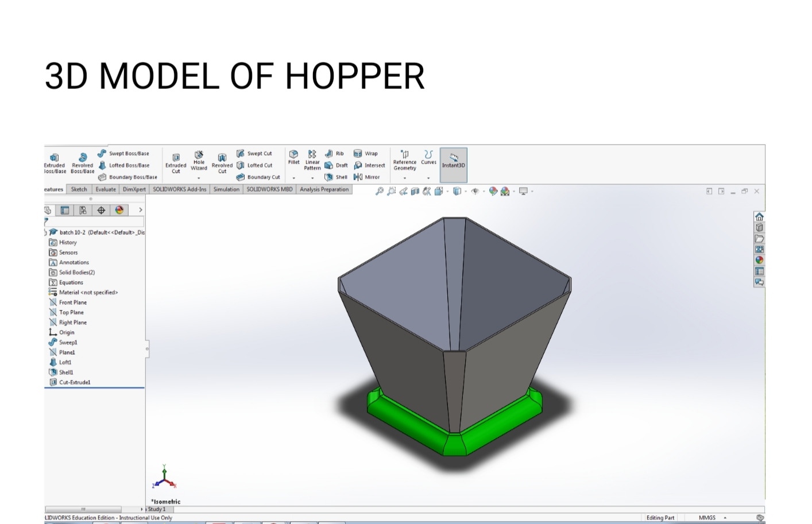812x524 pixels.
Task: Open the Hole Wizard tool
Action: 199,161
